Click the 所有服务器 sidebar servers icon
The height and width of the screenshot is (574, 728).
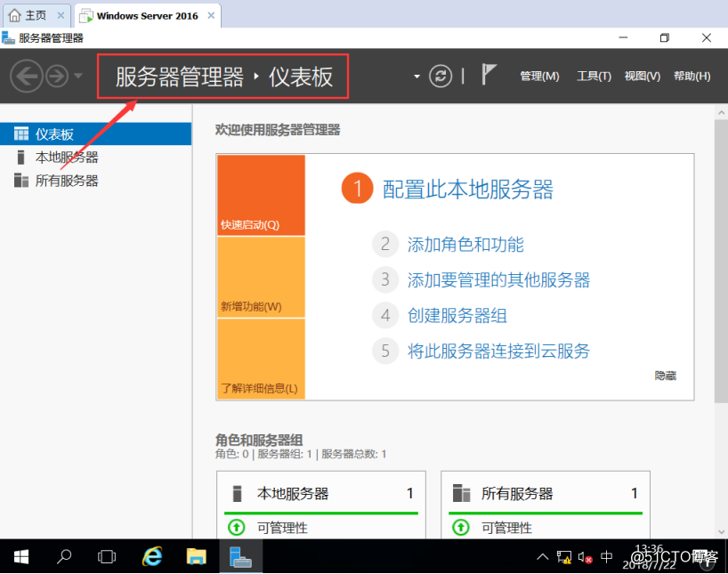[x=20, y=180]
